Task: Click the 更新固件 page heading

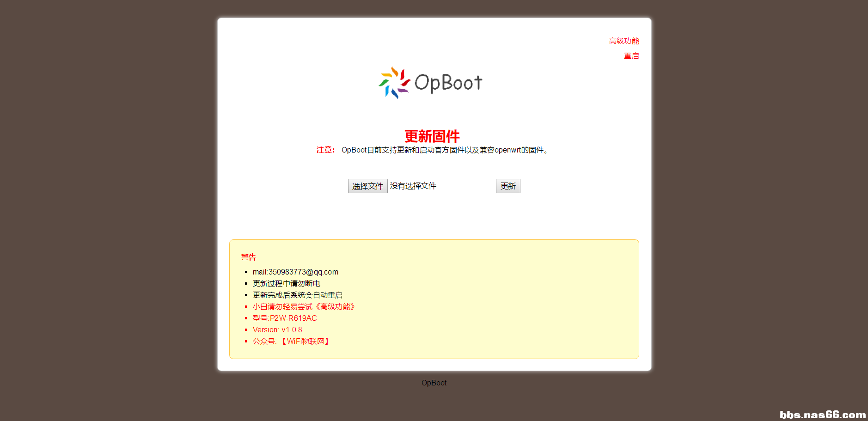Action: pos(433,136)
